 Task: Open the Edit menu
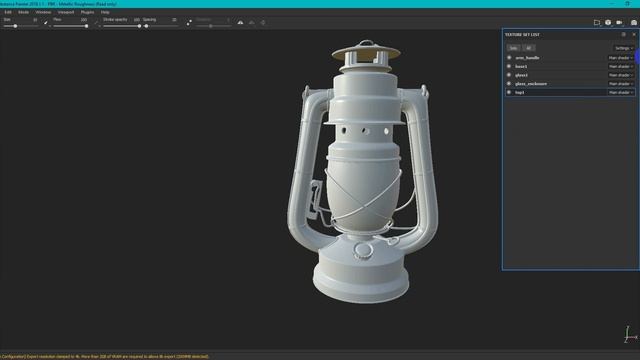(x=8, y=12)
